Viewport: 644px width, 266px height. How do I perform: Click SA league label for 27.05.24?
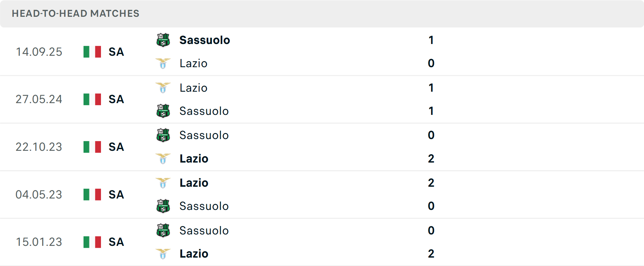pyautogui.click(x=116, y=99)
